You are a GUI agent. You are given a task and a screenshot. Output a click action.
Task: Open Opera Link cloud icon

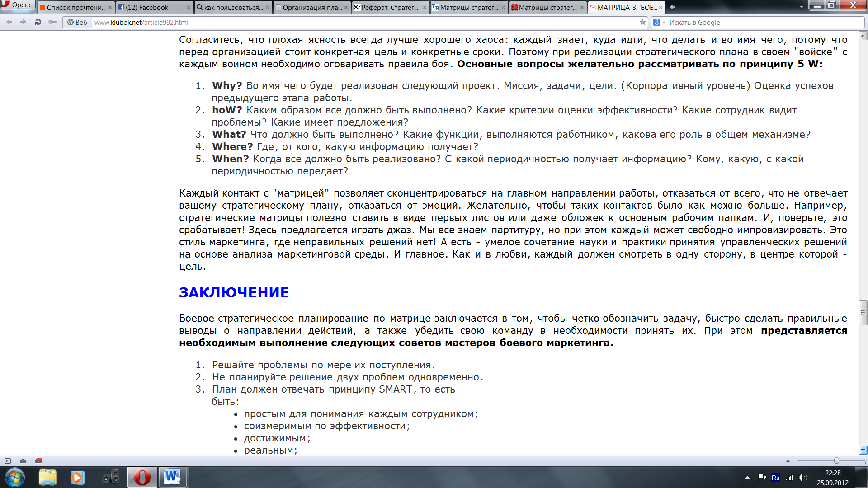click(23, 461)
